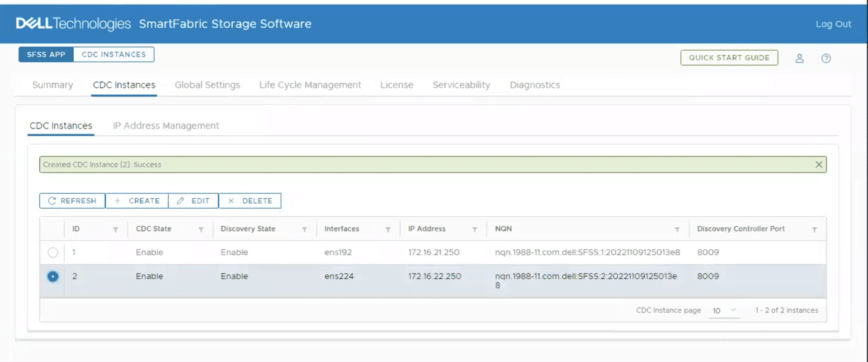
Task: Click interface ens192 cell
Action: click(x=338, y=252)
